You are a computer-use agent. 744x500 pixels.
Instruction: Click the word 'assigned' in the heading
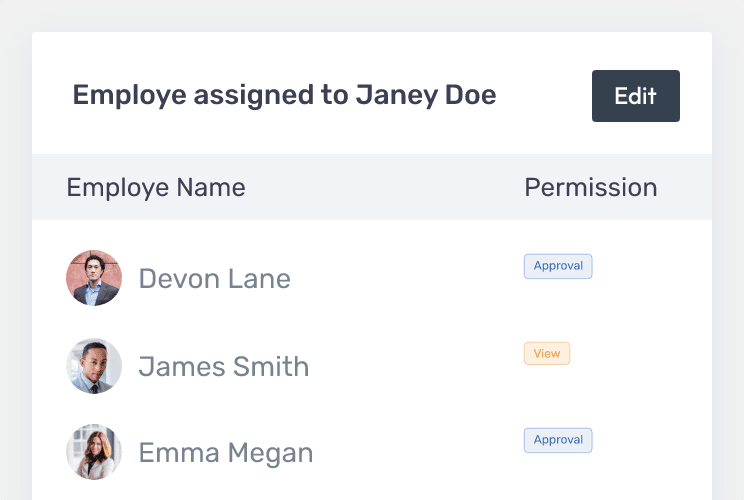[x=253, y=96]
